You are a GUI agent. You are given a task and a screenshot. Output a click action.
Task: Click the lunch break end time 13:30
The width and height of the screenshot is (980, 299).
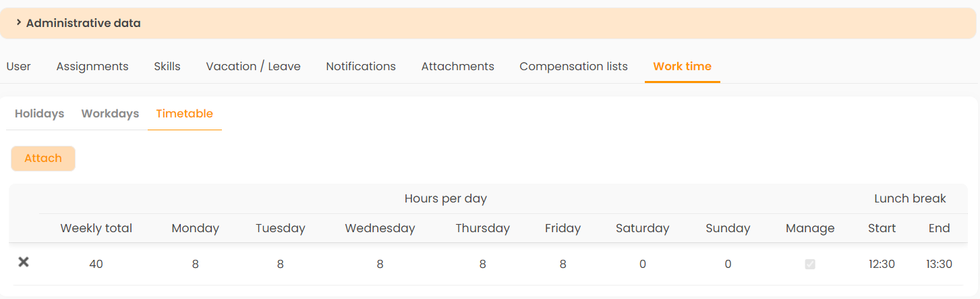[939, 265]
